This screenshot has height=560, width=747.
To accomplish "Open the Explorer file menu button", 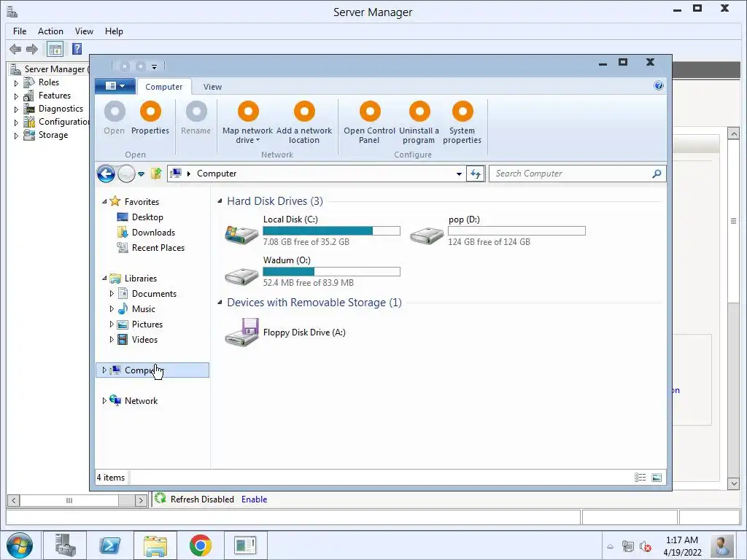I will tap(115, 86).
